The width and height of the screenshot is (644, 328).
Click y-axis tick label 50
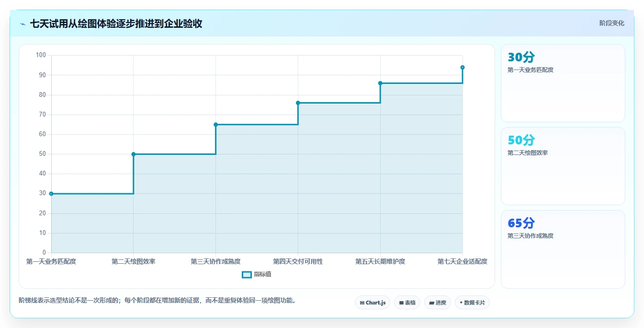[x=43, y=154]
